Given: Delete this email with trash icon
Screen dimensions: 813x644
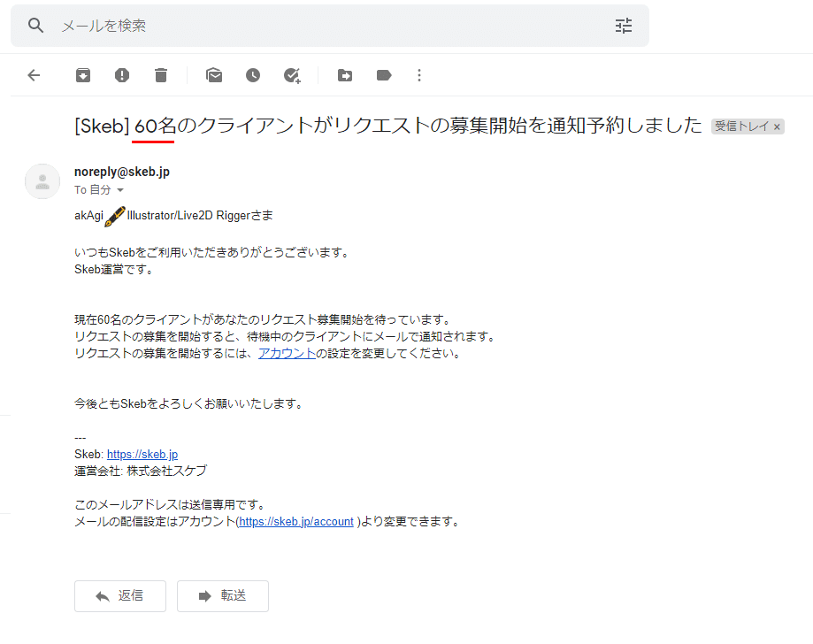Looking at the screenshot, I should pos(161,76).
